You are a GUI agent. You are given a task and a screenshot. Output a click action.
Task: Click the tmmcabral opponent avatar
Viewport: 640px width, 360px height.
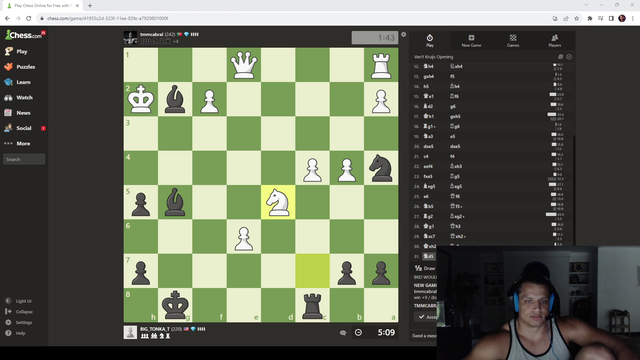point(130,38)
